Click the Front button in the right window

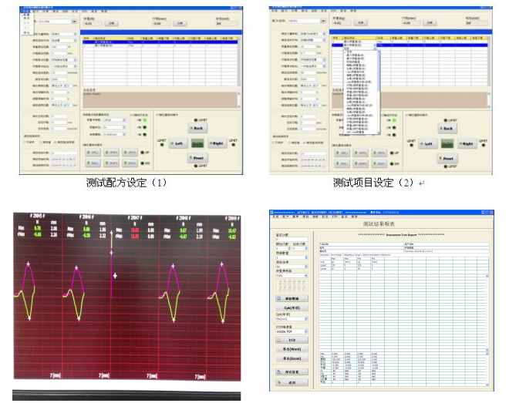coord(446,159)
